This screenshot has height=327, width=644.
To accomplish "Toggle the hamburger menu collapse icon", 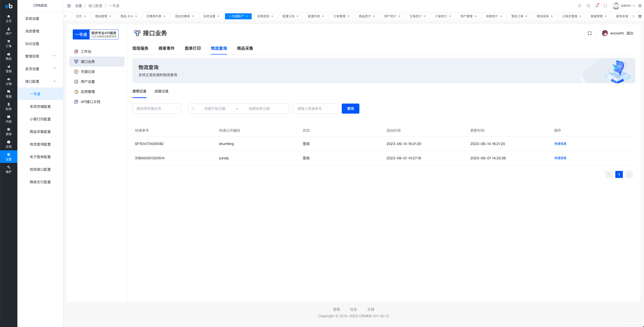I will (69, 6).
